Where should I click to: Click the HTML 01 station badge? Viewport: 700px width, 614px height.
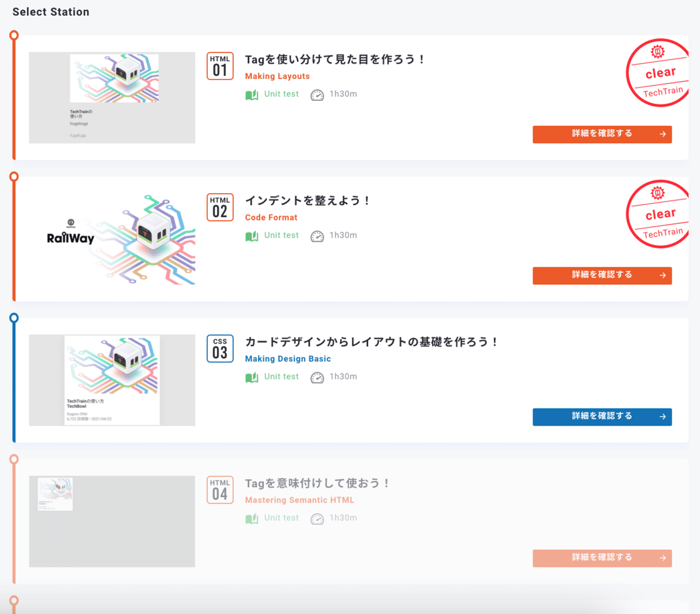[x=220, y=66]
